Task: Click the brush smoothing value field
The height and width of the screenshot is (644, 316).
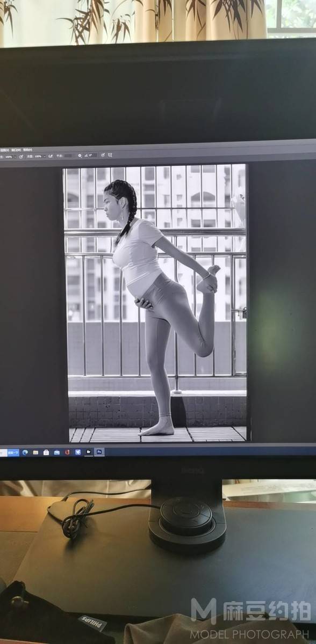Action: (68, 156)
